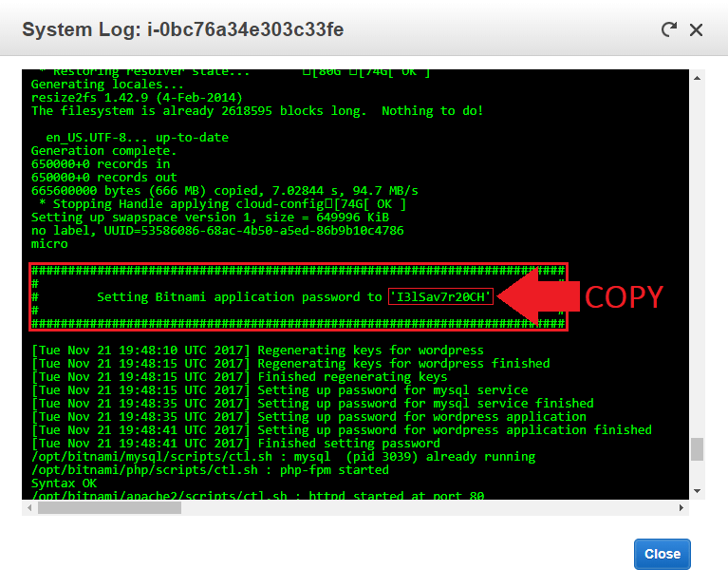Click 'Stopping Handle applying cloud-config' line

[x=222, y=204]
